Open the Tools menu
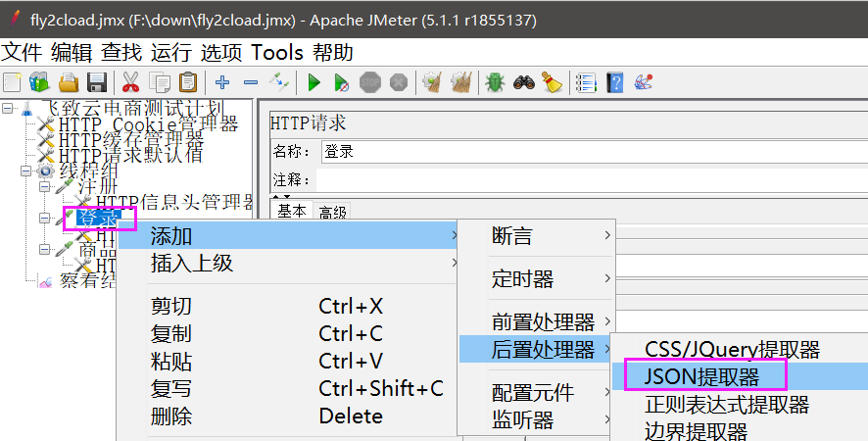868x441 pixels. (x=277, y=53)
